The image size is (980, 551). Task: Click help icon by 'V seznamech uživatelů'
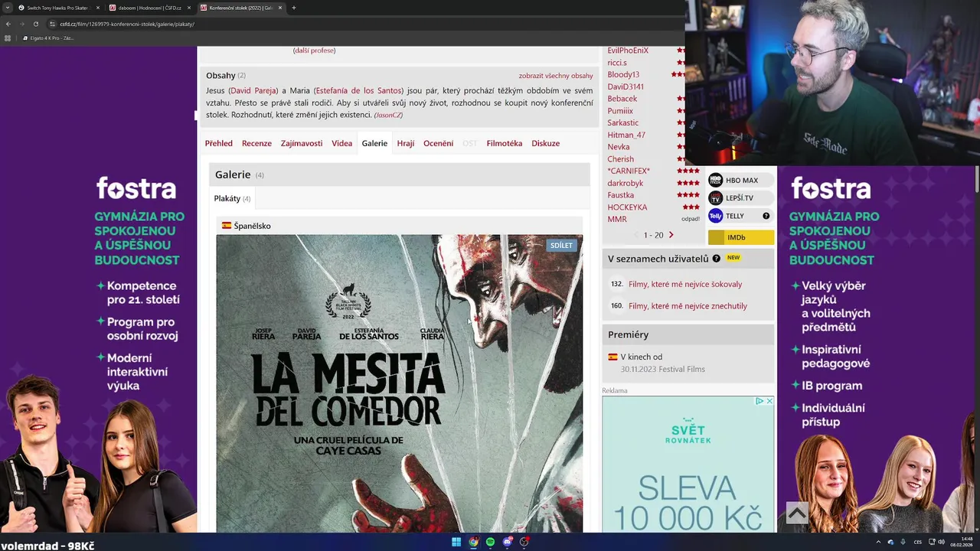[717, 259]
